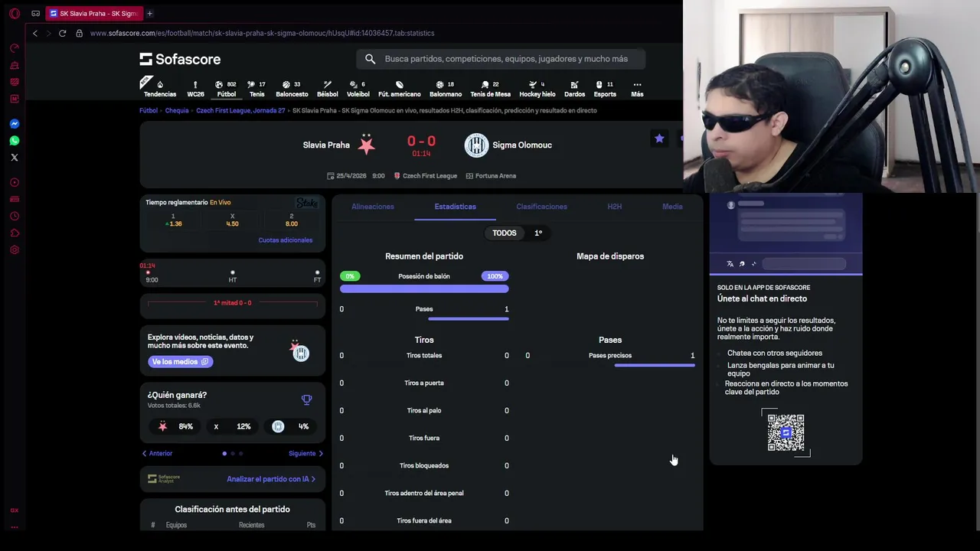Go back to the previous page
This screenshot has height=551, width=980.
click(35, 33)
